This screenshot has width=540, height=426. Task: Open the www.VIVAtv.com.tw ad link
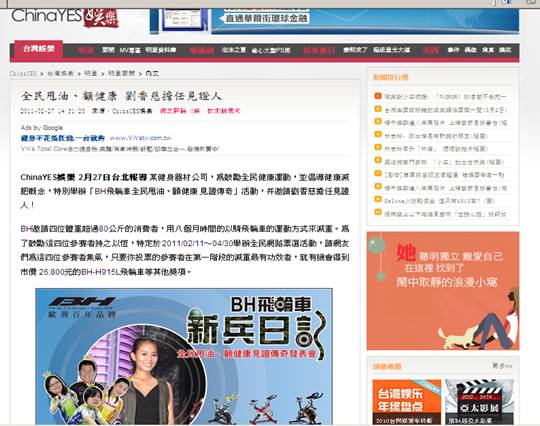pyautogui.click(x=141, y=138)
